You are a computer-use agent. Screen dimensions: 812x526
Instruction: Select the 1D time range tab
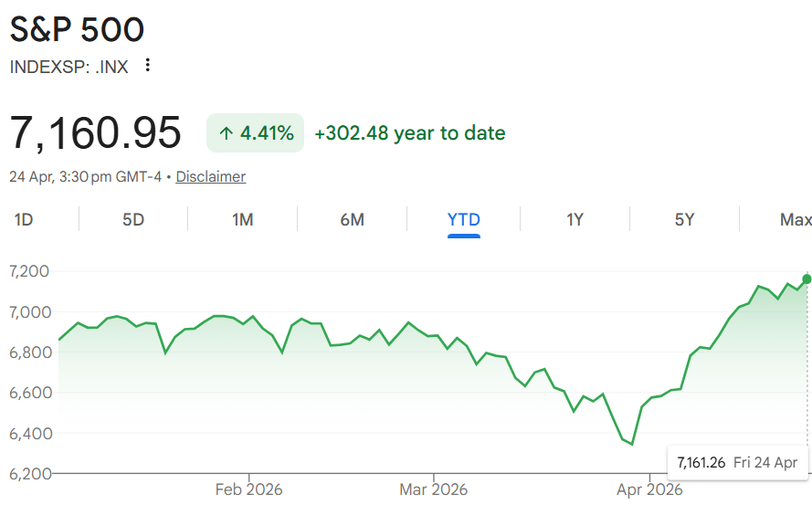point(25,219)
